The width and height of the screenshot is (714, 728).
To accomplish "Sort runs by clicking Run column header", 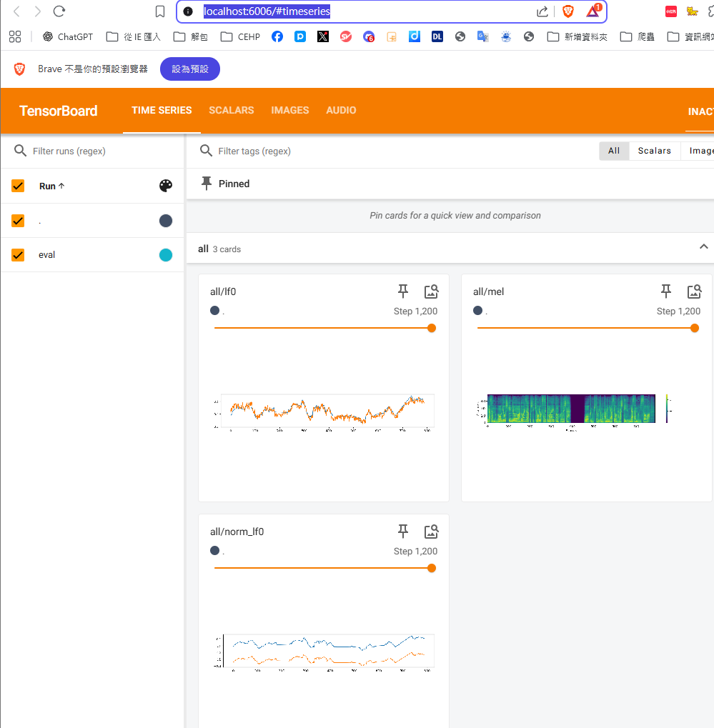I will coord(51,186).
